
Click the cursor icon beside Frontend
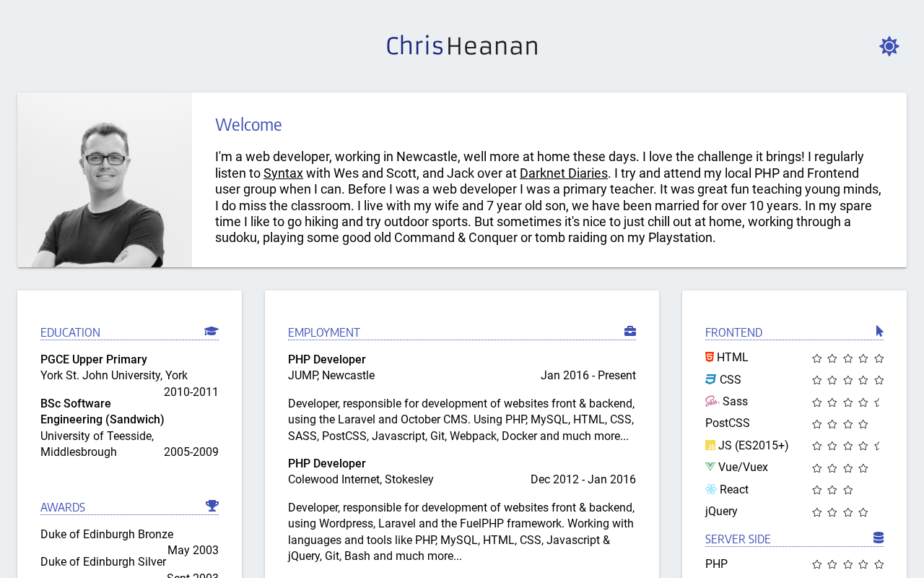tap(880, 331)
